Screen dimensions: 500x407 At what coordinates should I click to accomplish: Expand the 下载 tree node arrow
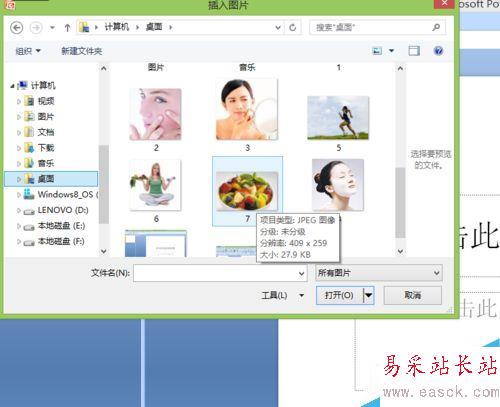click(19, 148)
